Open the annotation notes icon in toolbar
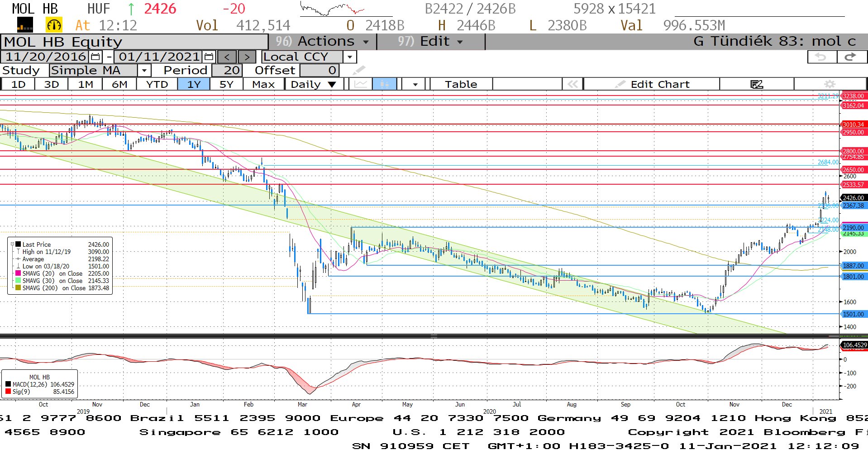This screenshot has width=868, height=464. click(757, 84)
